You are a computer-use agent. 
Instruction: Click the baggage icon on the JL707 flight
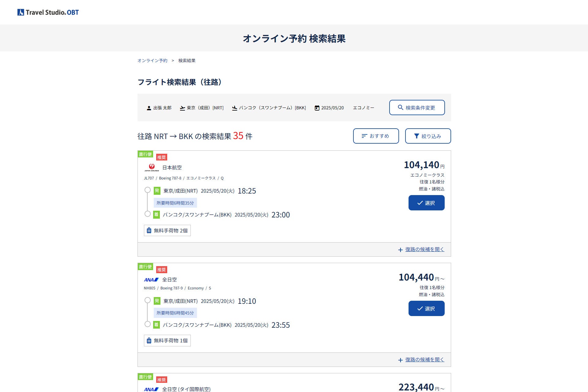149,231
